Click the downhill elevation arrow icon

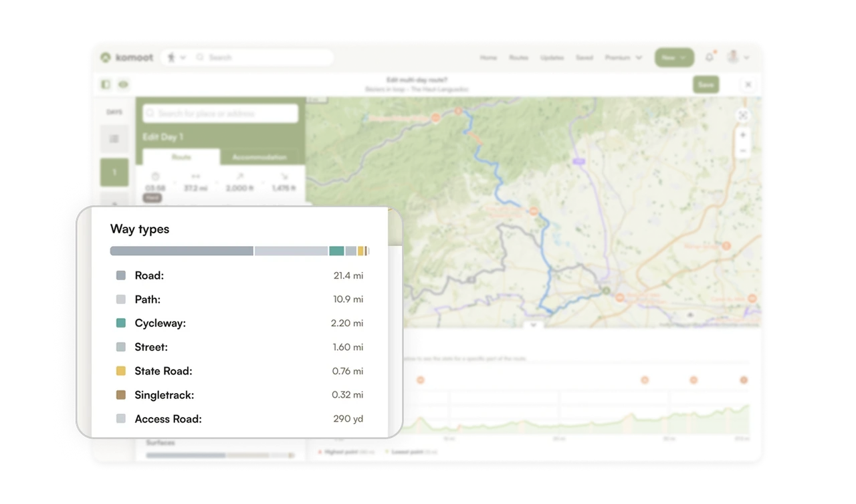click(x=284, y=176)
